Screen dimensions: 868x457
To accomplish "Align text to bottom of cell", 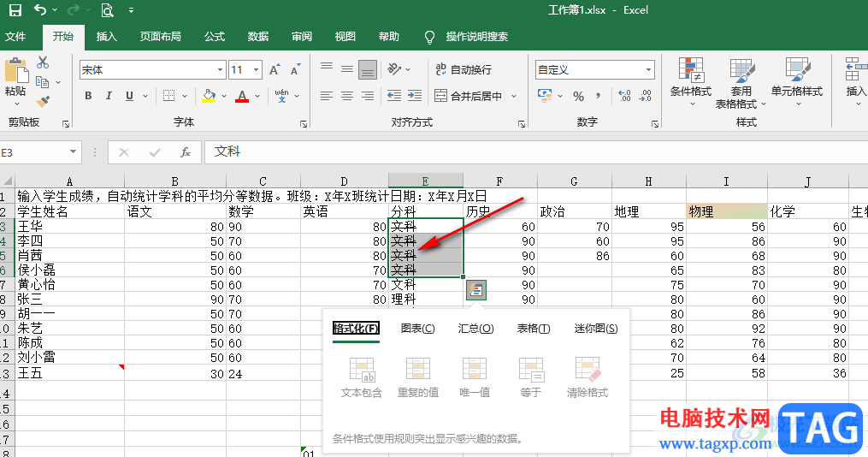I will (x=368, y=70).
